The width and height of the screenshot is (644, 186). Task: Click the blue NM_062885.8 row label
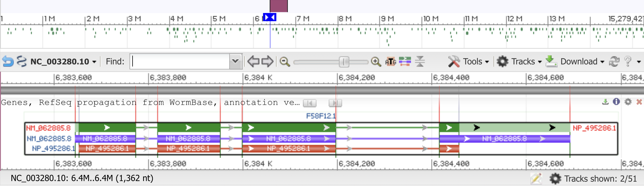(x=49, y=139)
